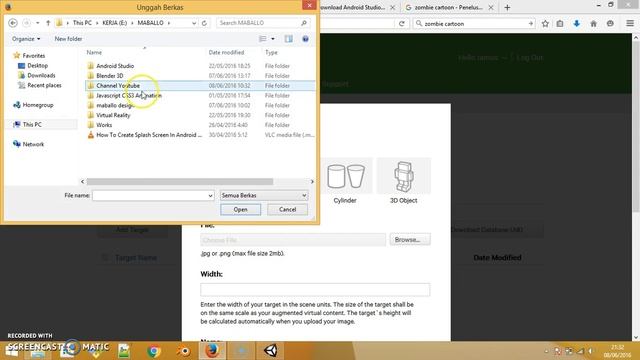This screenshot has height=360, width=640.
Task: Select the Virtual Reality folder
Action: [x=113, y=115]
